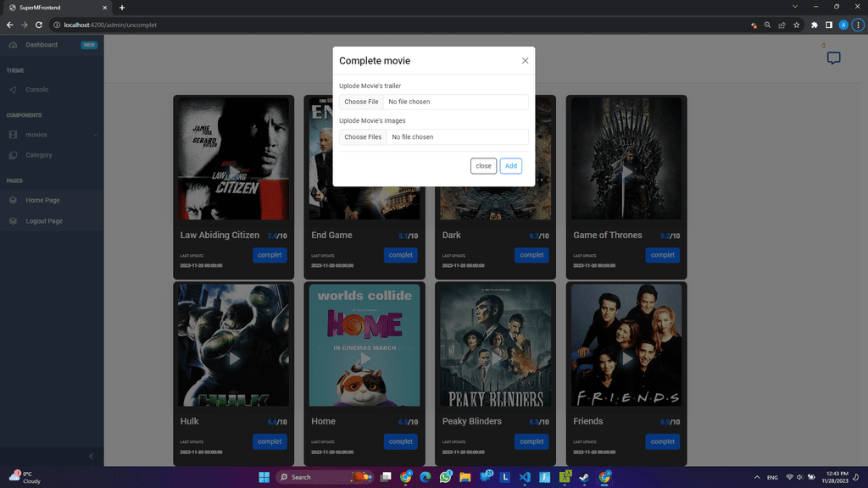
Task: Open the Law Abiding Citizen poster
Action: click(234, 158)
